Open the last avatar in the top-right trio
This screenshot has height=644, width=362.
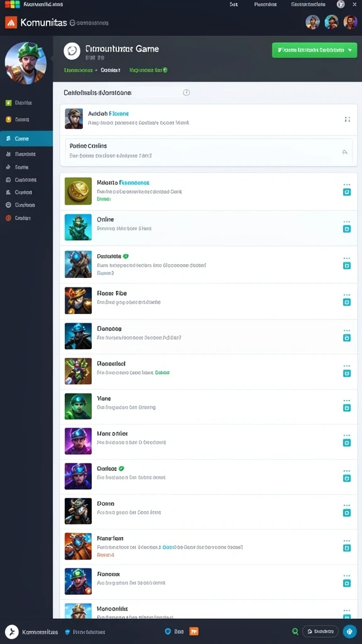coord(350,22)
